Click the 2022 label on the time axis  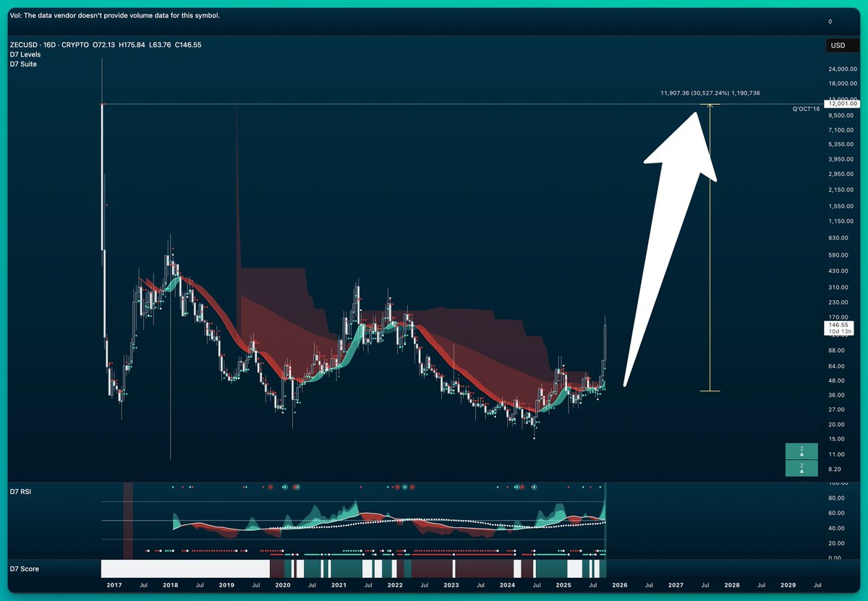(395, 584)
